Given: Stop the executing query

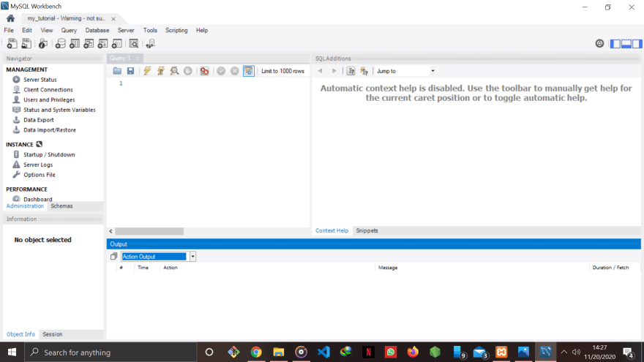Looking at the screenshot, I should tap(188, 71).
